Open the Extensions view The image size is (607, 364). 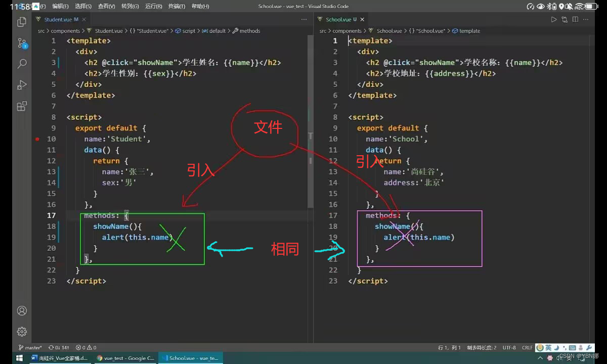[x=21, y=106]
